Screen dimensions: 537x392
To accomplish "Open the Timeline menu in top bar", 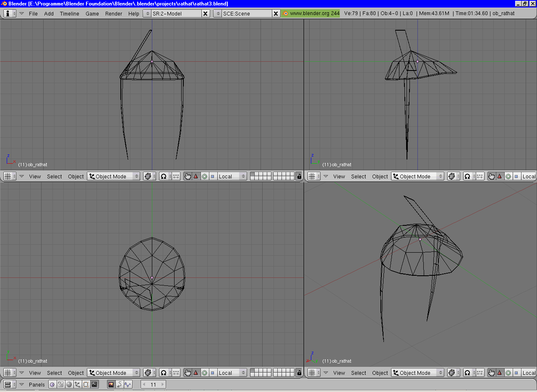I will [69, 13].
